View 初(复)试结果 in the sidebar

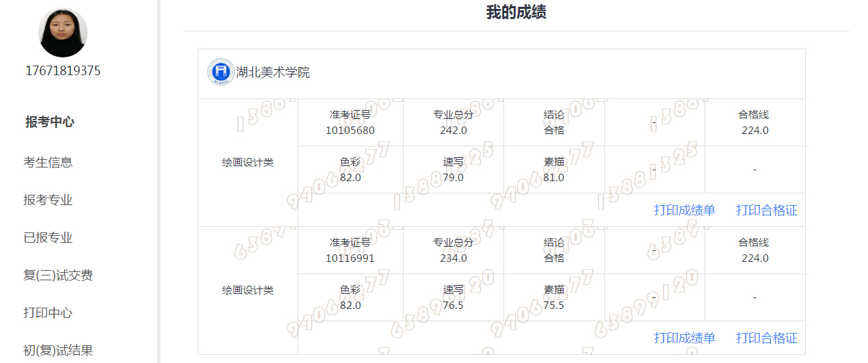[57, 350]
